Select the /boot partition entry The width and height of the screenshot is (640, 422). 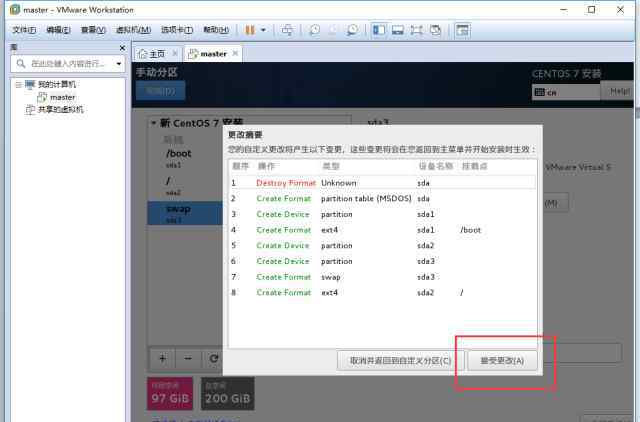pyautogui.click(x=185, y=158)
